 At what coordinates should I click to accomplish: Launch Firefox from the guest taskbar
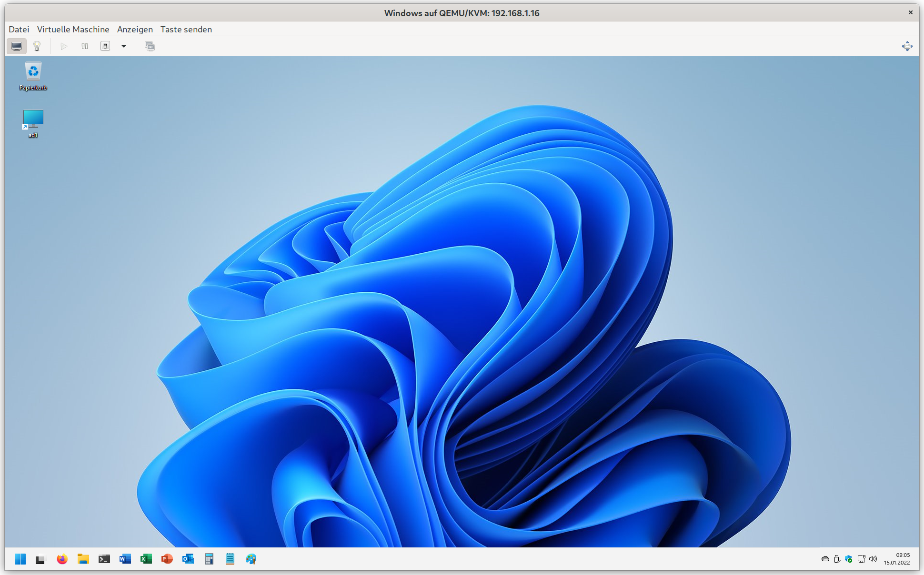pos(62,559)
